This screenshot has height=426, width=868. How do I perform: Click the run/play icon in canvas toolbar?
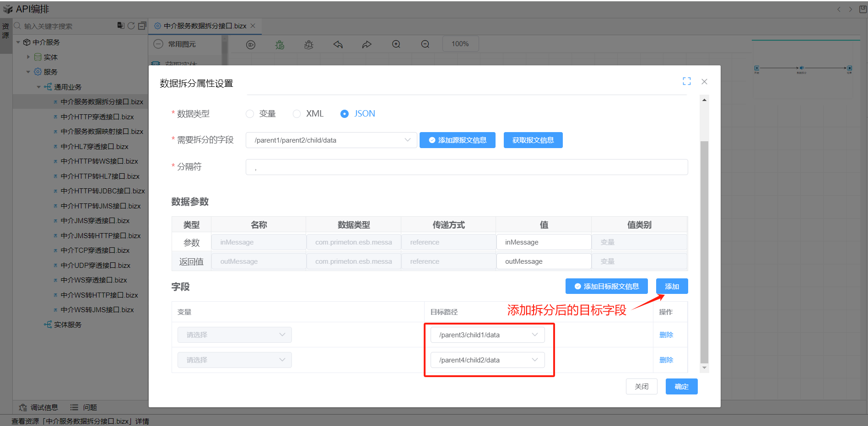251,44
